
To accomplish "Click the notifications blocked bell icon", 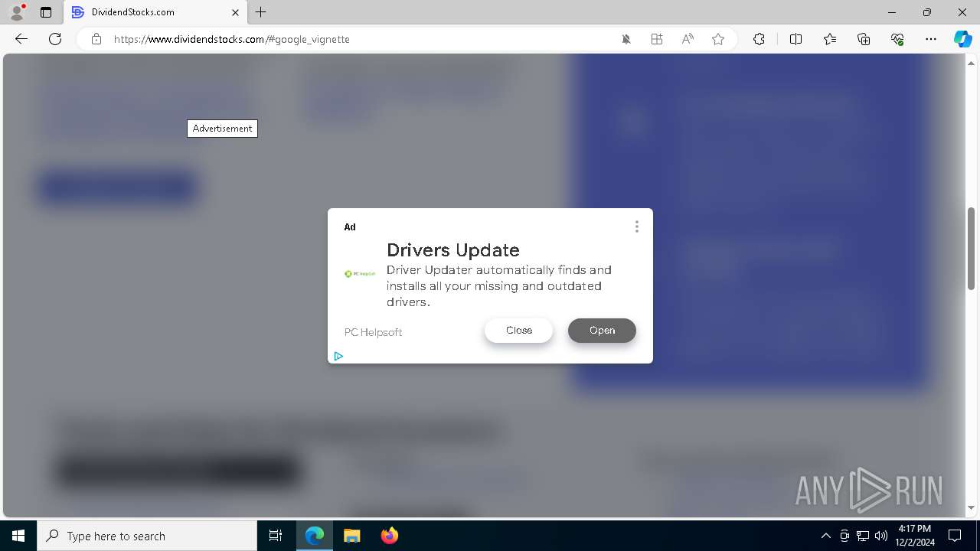I will tap(626, 39).
